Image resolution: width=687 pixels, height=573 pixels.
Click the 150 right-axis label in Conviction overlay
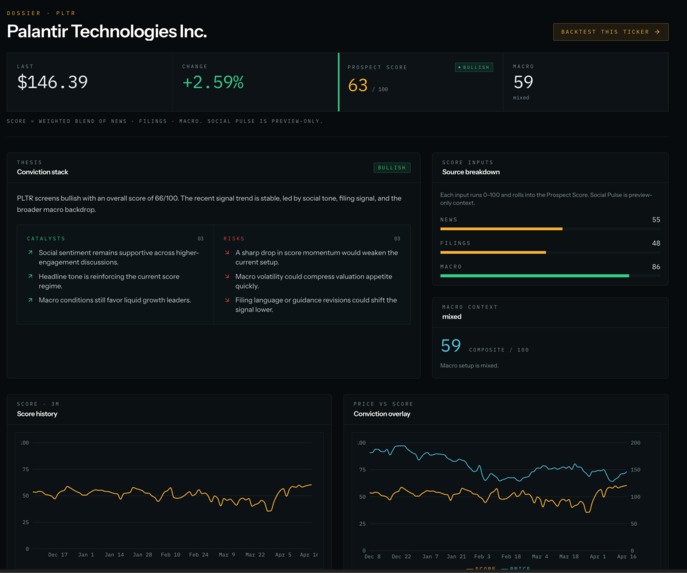point(635,470)
